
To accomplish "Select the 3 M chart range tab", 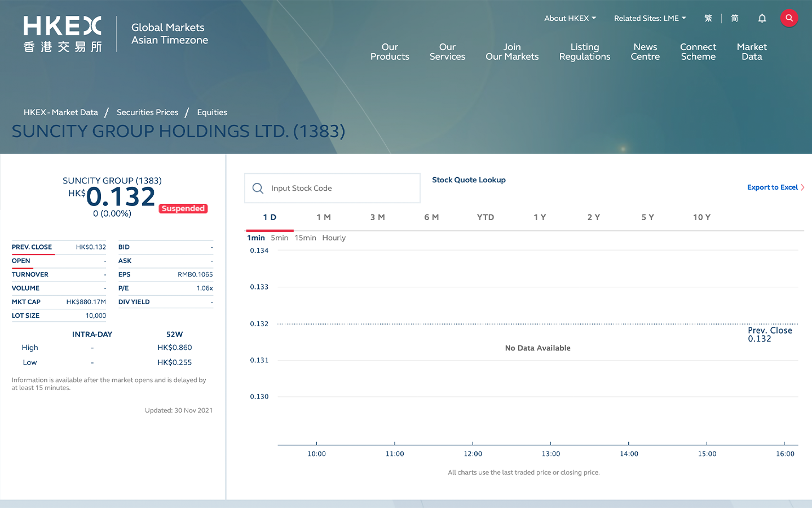I will pyautogui.click(x=377, y=217).
